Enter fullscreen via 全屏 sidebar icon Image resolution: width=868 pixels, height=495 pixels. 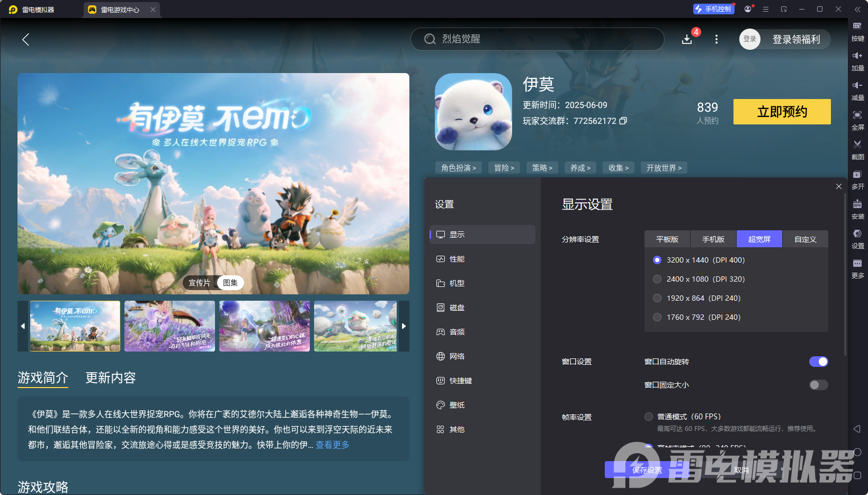click(x=857, y=121)
